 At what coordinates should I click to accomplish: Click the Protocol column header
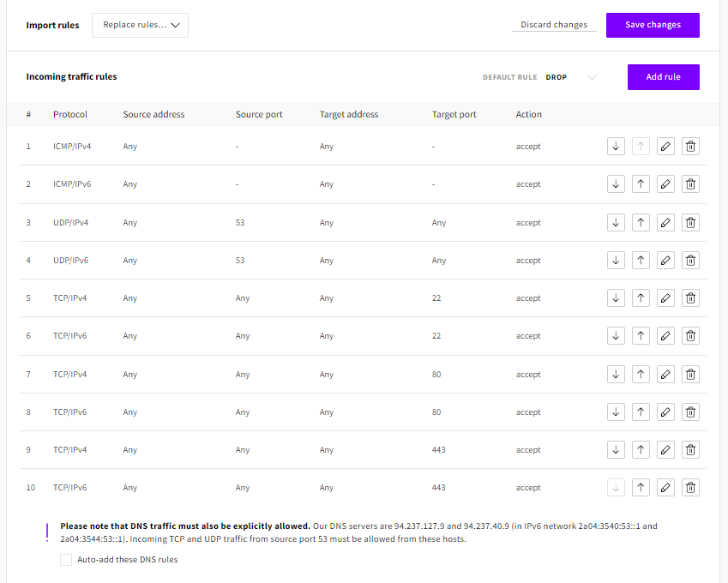point(70,114)
